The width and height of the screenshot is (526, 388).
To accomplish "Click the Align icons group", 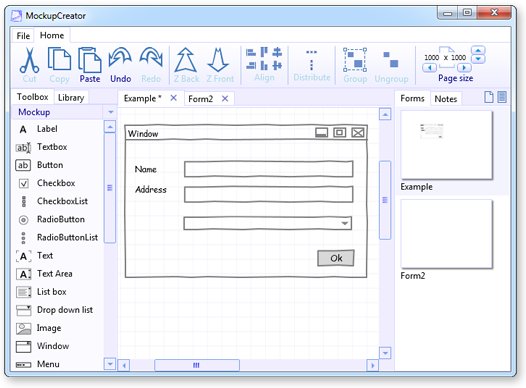I will [264, 58].
